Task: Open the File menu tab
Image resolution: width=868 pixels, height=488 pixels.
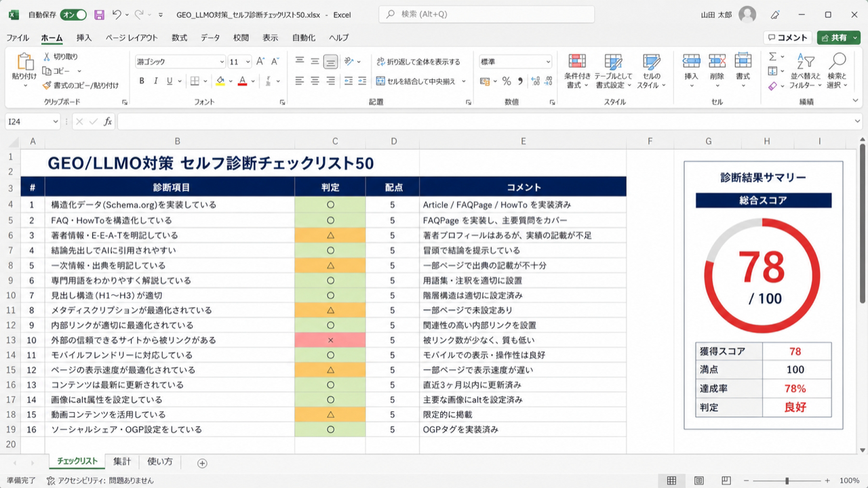Action: pos(18,38)
